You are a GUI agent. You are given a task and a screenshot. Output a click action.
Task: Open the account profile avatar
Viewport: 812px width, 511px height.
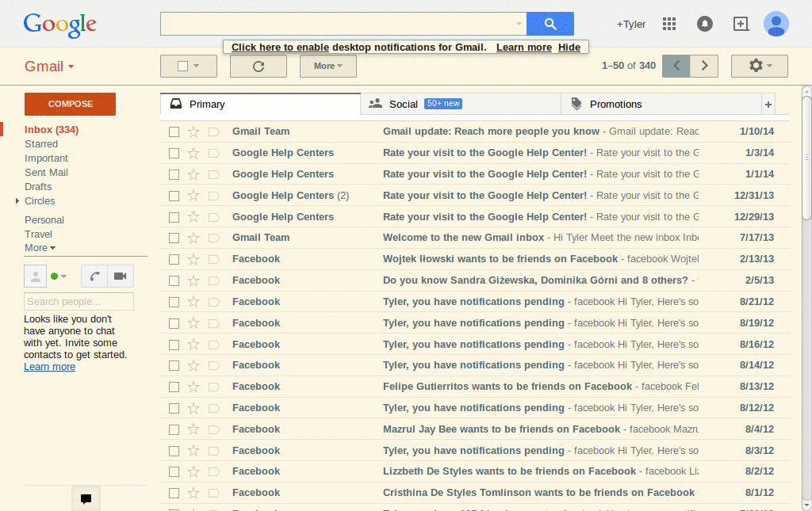point(776,24)
